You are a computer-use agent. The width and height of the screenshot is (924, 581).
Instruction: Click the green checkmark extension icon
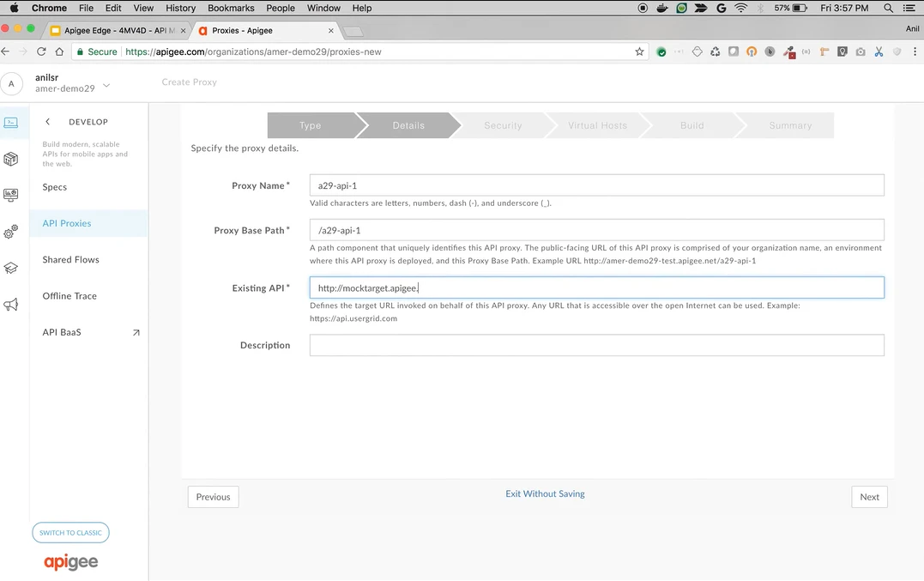(x=661, y=51)
